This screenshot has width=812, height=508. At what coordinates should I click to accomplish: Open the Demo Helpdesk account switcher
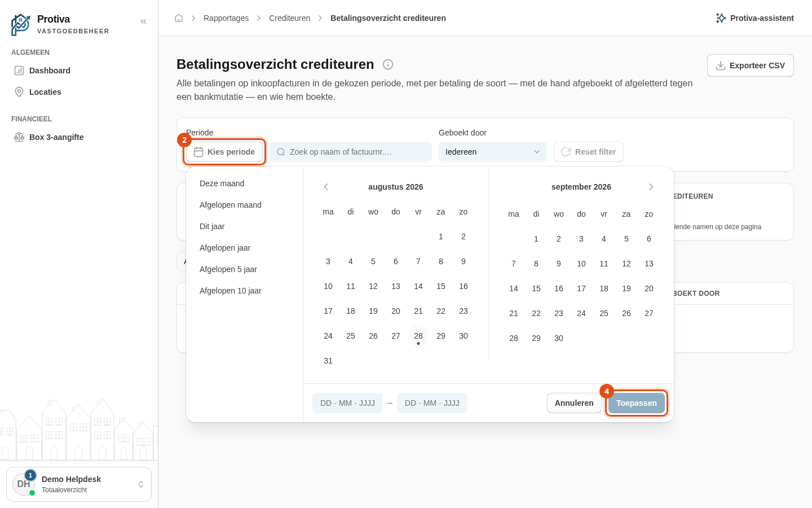pyautogui.click(x=79, y=484)
